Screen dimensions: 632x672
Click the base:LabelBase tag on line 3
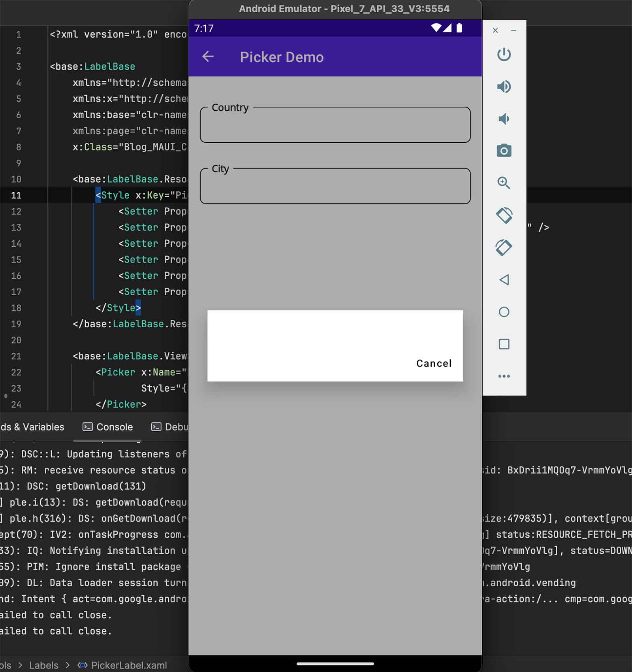(92, 66)
